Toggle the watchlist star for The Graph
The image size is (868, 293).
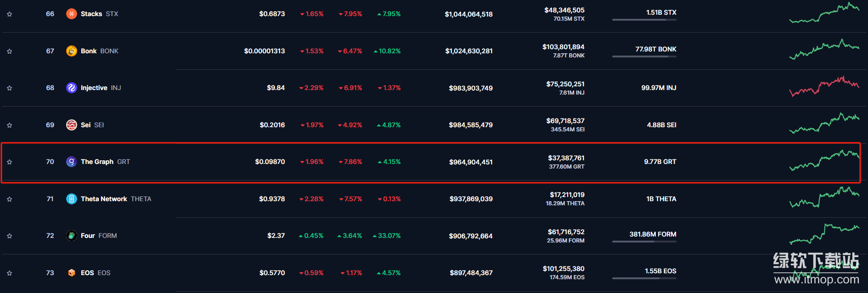click(9, 162)
